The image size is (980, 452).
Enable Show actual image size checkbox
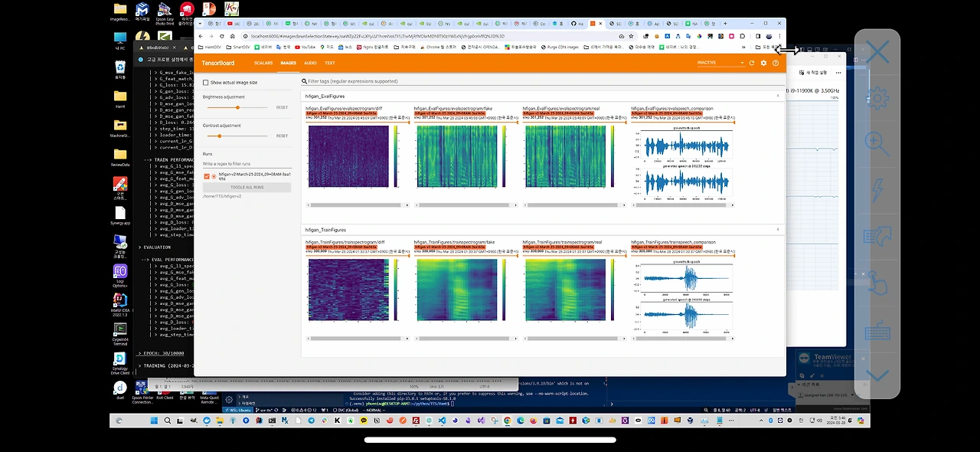(x=205, y=83)
